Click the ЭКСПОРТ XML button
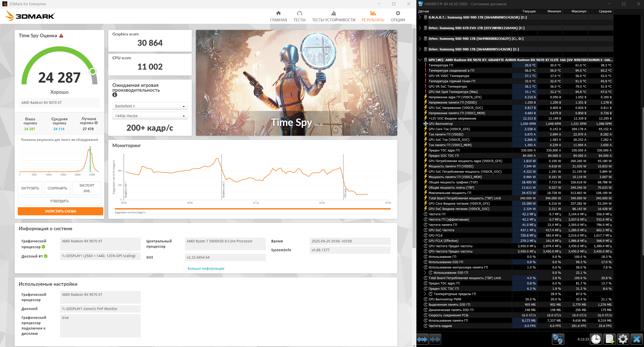644x347 pixels. point(87,188)
